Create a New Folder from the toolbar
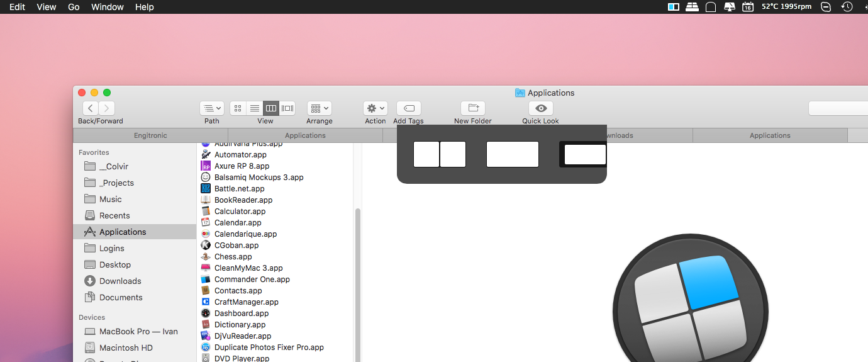This screenshot has height=362, width=868. (x=473, y=108)
